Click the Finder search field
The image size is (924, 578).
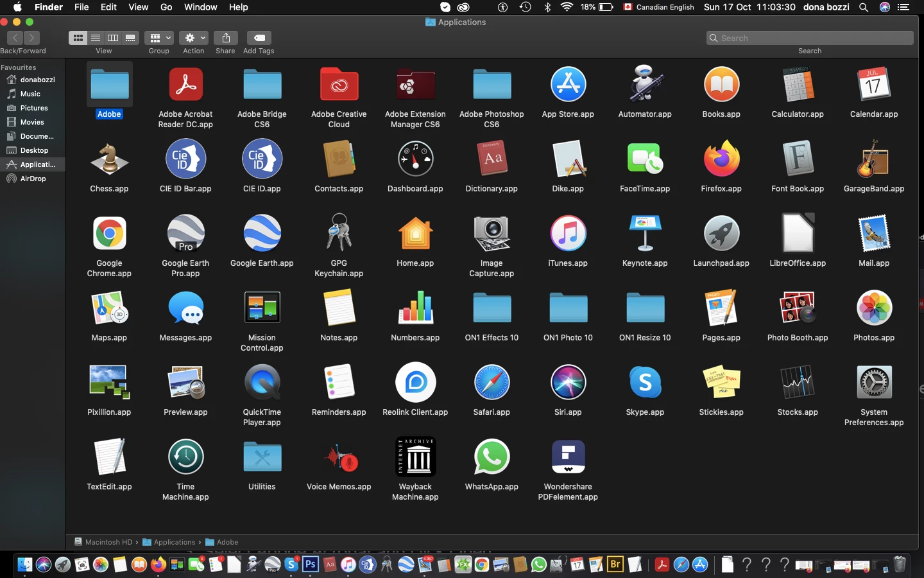click(810, 38)
